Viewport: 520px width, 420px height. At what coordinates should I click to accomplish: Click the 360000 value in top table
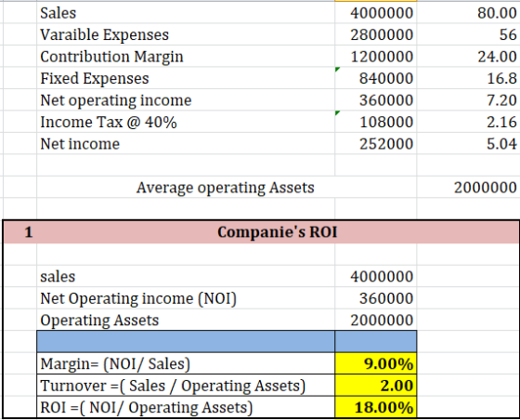[376, 99]
